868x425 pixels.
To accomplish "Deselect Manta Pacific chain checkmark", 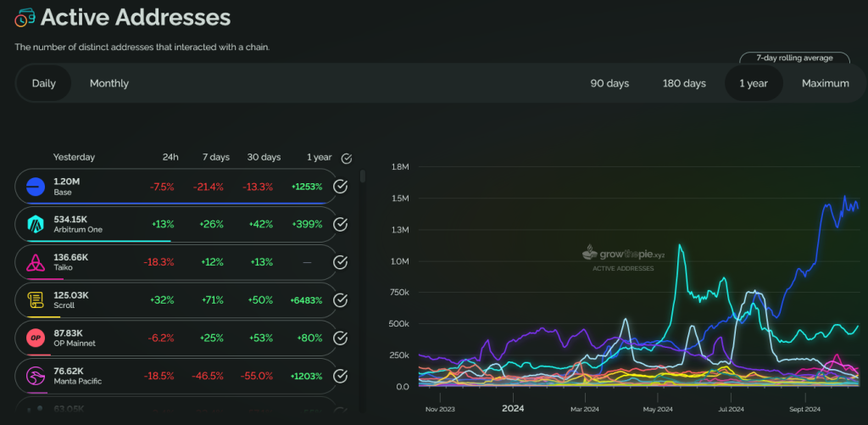I will pos(341,377).
